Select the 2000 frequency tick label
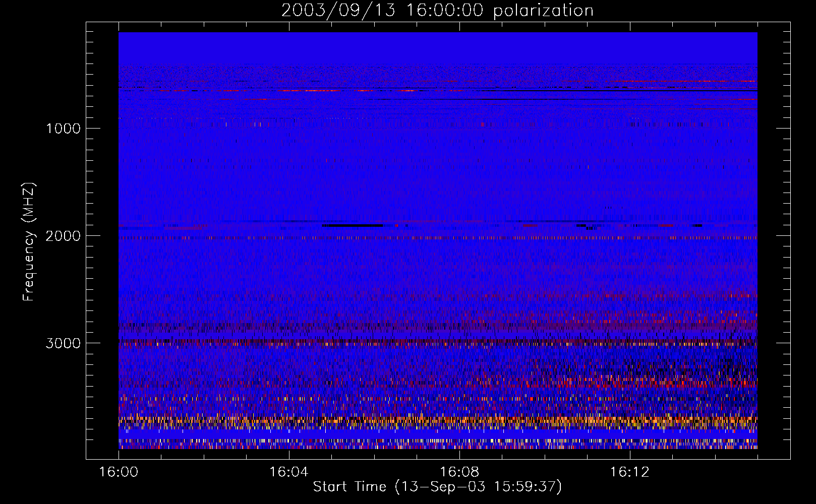This screenshot has height=504, width=816. 63,236
